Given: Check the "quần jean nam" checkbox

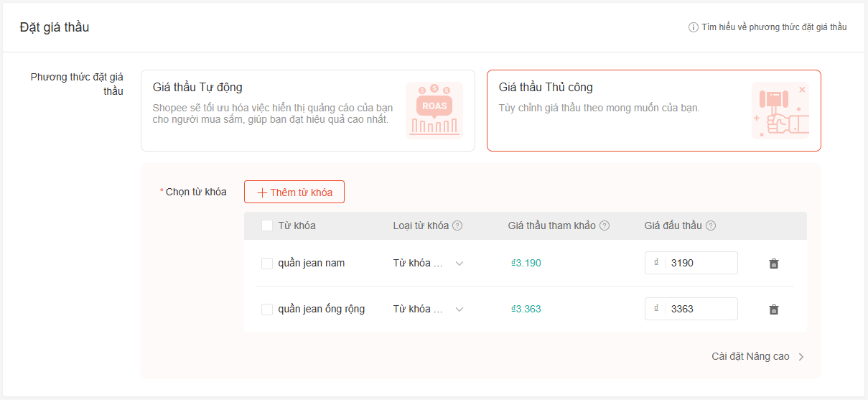Looking at the screenshot, I should [267, 264].
